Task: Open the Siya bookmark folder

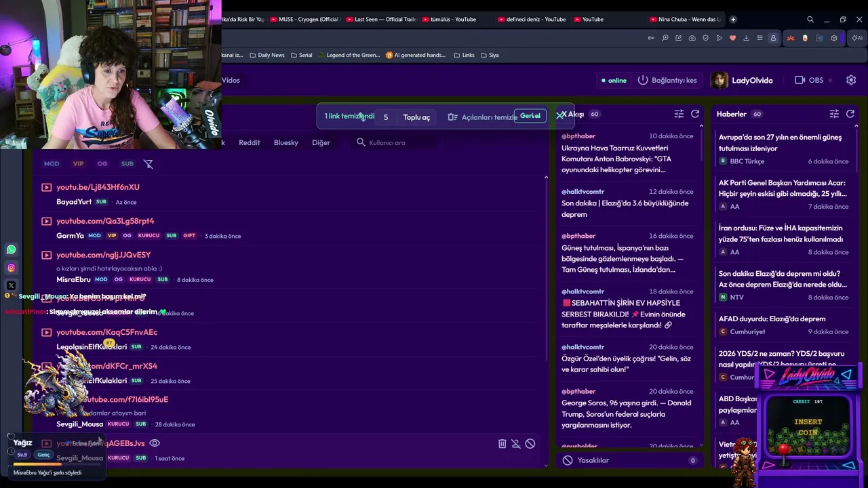Action: [x=490, y=55]
